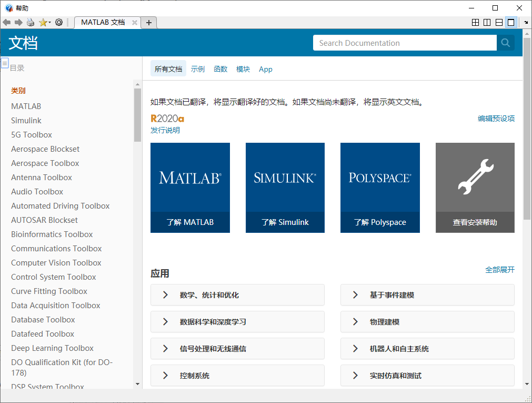532x403 pixels.
Task: Switch to top/bottom split layout icon
Action: point(499,23)
